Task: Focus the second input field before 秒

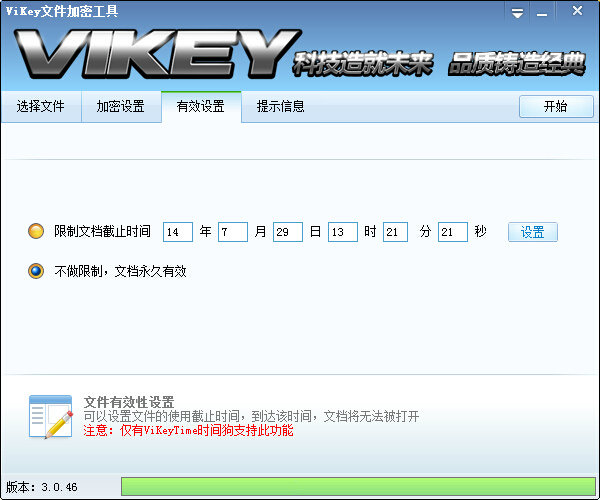Action: pyautogui.click(x=453, y=232)
